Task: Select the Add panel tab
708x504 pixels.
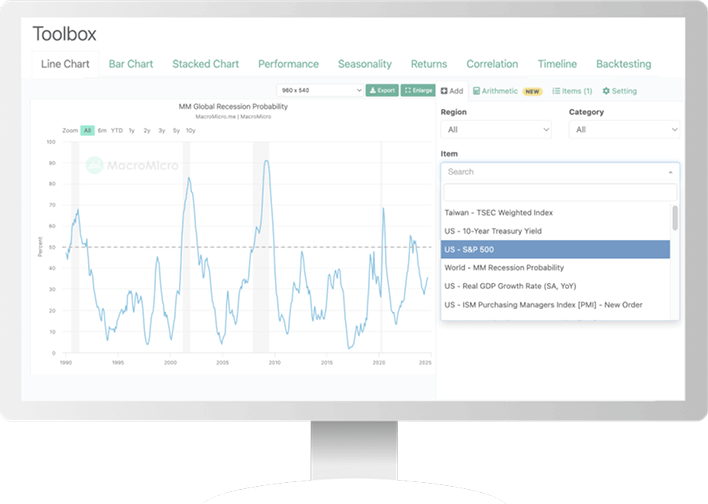Action: coord(452,91)
